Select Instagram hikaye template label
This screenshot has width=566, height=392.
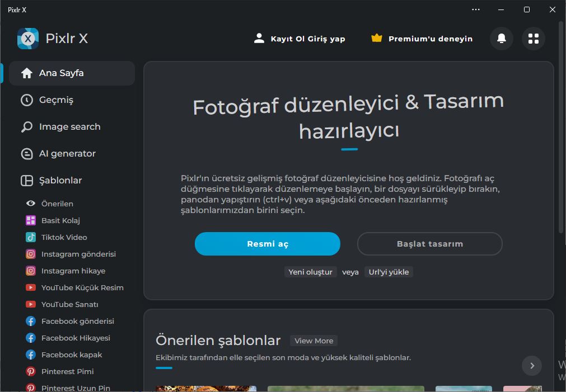(73, 271)
